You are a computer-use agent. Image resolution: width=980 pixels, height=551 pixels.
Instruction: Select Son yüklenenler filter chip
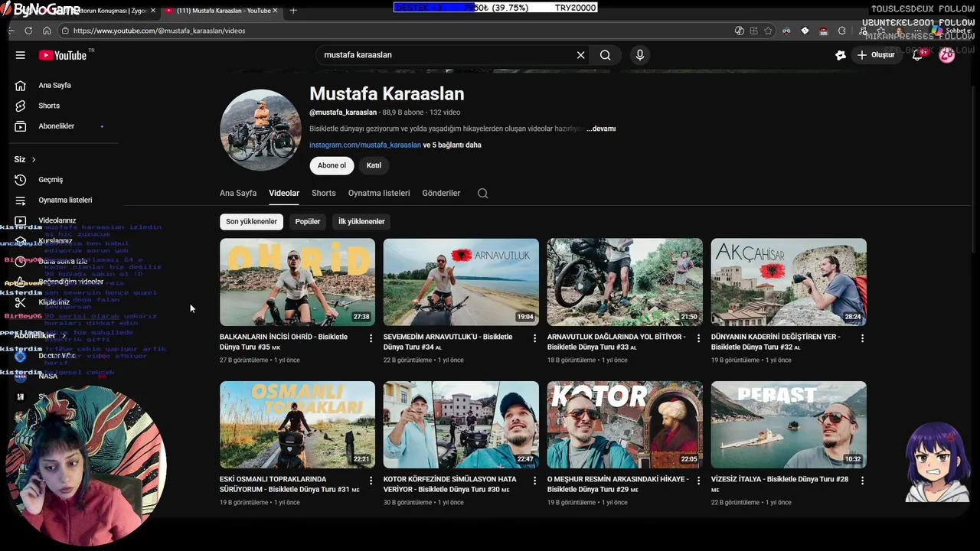coord(251,222)
